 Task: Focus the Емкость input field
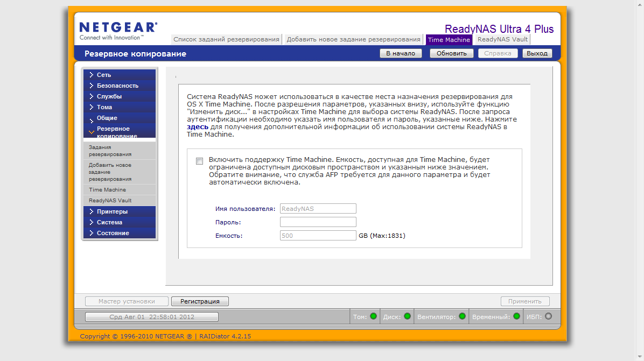pyautogui.click(x=318, y=236)
